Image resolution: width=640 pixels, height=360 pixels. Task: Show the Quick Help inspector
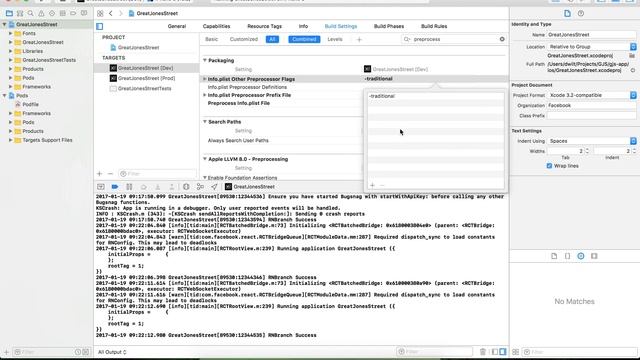tap(581, 13)
